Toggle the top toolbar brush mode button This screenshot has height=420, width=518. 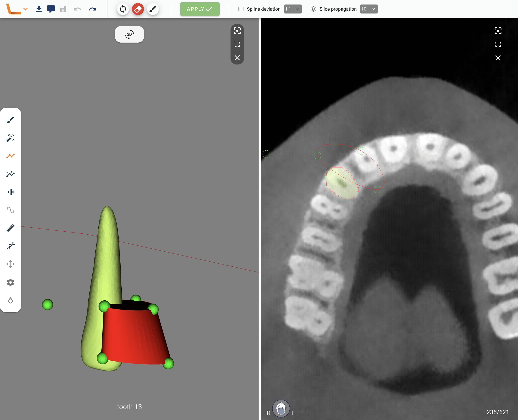tap(153, 9)
